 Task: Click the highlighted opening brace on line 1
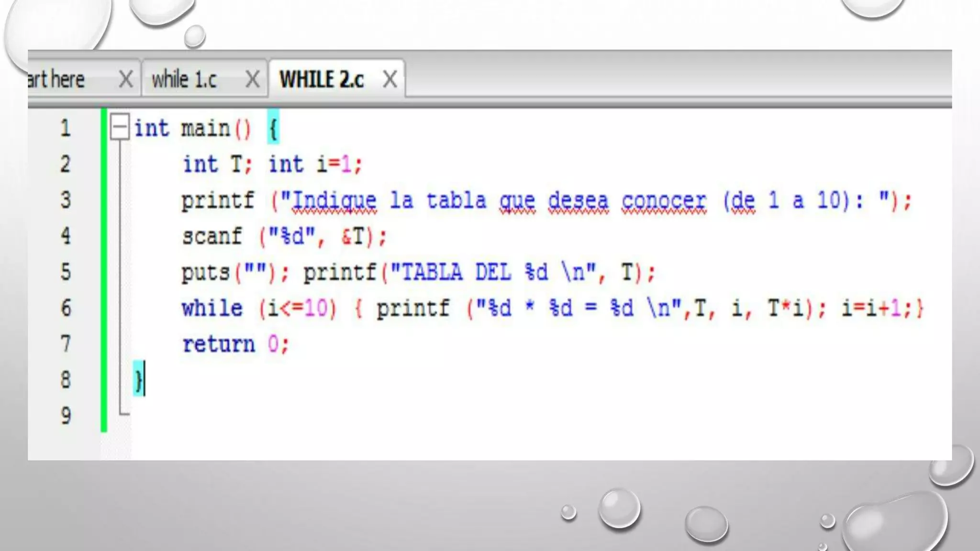[x=273, y=128]
